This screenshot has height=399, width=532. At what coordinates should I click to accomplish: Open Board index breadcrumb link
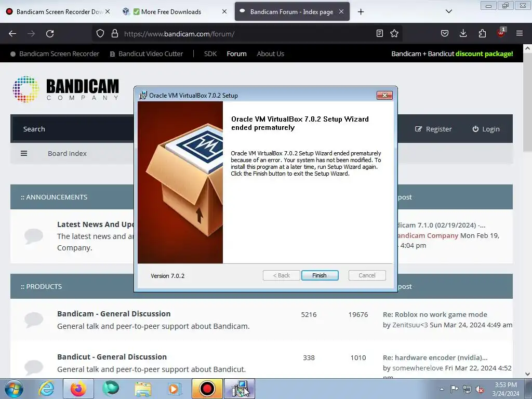[67, 153]
